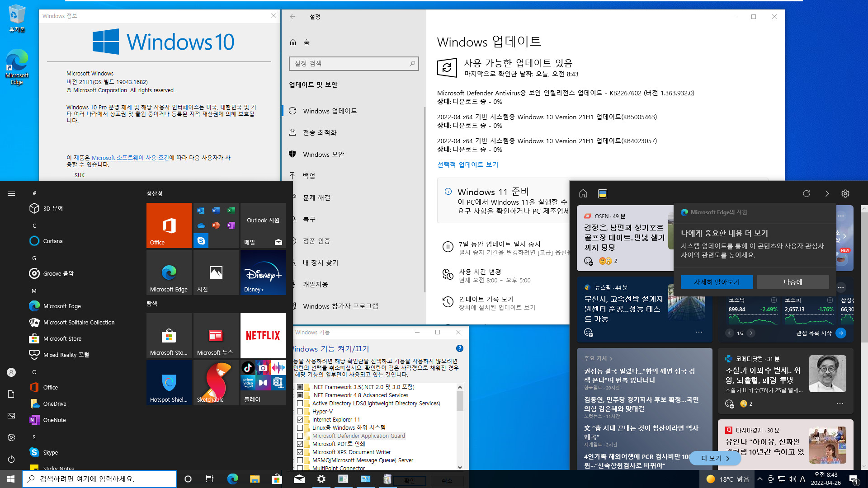The image size is (868, 488).
Task: Open Start menu settings gear icon
Action: tap(11, 437)
